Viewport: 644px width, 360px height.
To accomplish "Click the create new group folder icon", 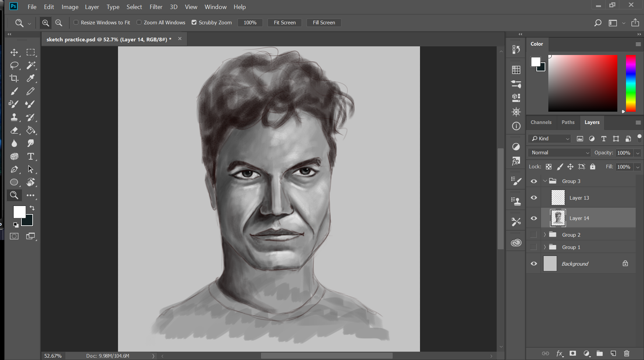I will 600,353.
